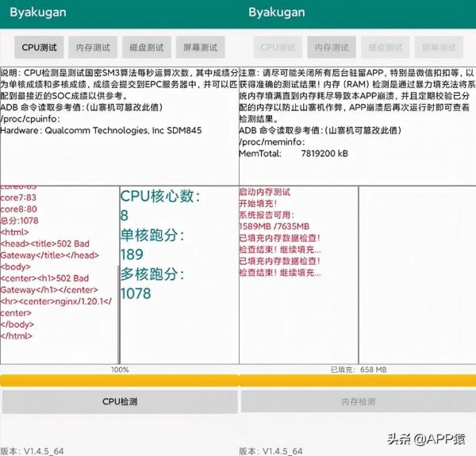This screenshot has height=456, width=476.
Task: Start the CPU检测 button
Action: pos(120,402)
